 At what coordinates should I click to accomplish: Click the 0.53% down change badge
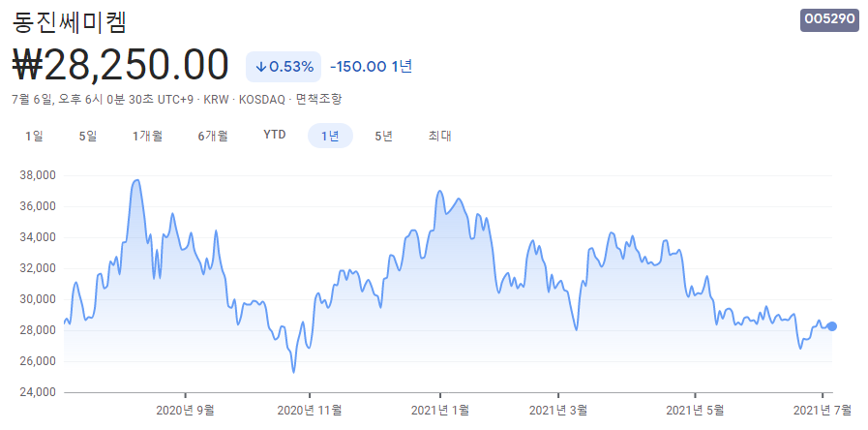(284, 67)
